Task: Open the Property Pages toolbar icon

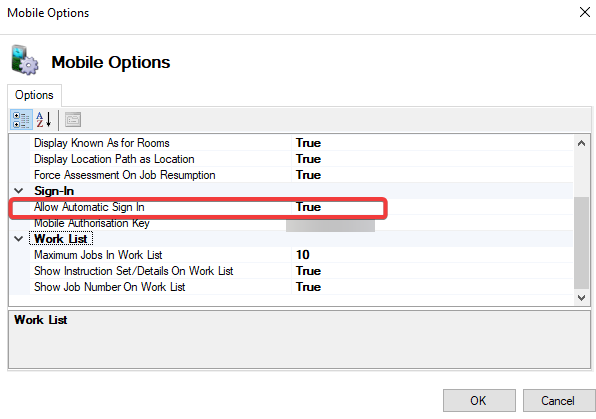Action: (73, 120)
